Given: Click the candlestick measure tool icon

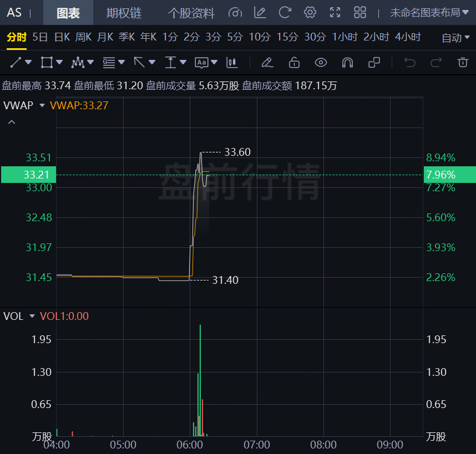Looking at the screenshot, I should (x=232, y=62).
